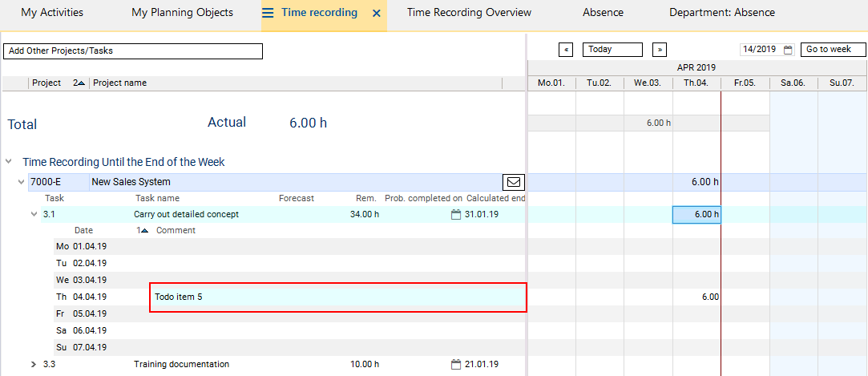Close the Time recording tab
868x376 pixels.
point(377,14)
